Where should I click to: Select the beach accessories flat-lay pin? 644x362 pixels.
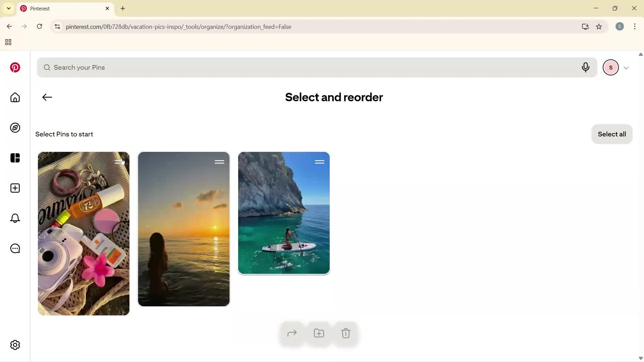[83, 233]
